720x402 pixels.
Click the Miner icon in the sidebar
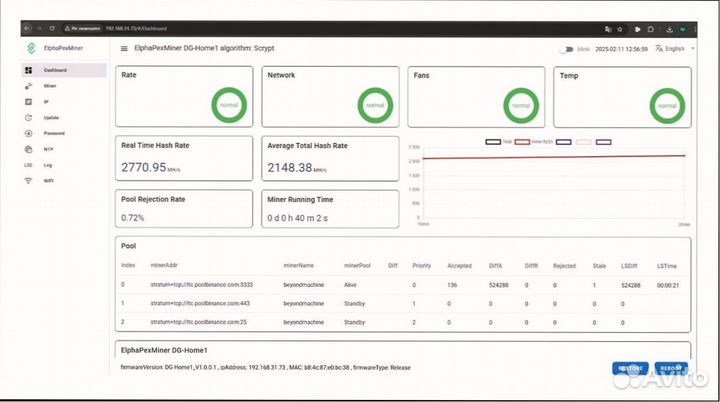pos(28,86)
